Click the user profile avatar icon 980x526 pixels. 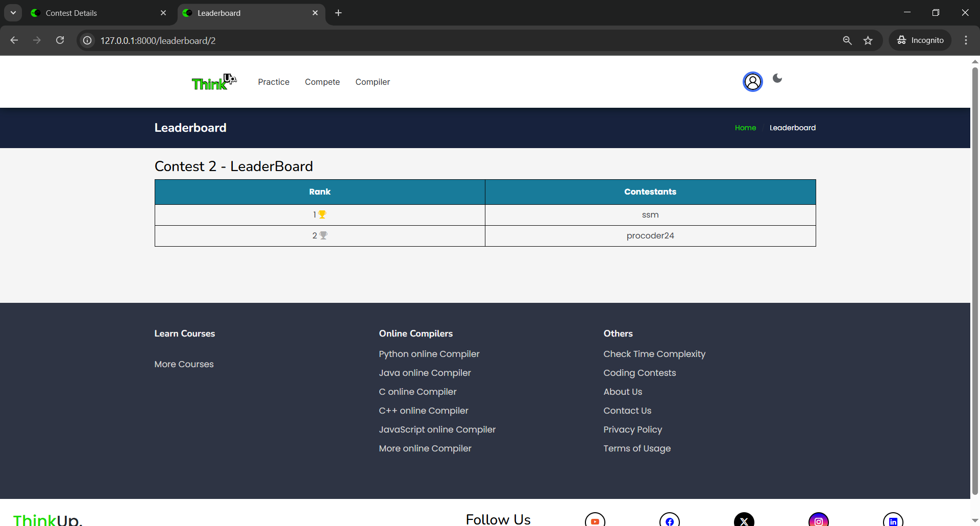pyautogui.click(x=752, y=82)
